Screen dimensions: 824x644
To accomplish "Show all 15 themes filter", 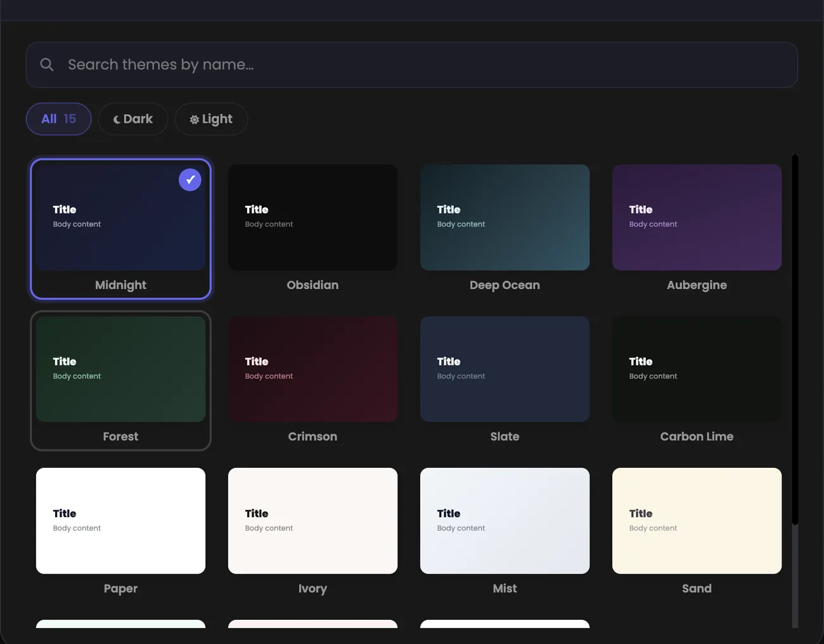I will pyautogui.click(x=59, y=119).
